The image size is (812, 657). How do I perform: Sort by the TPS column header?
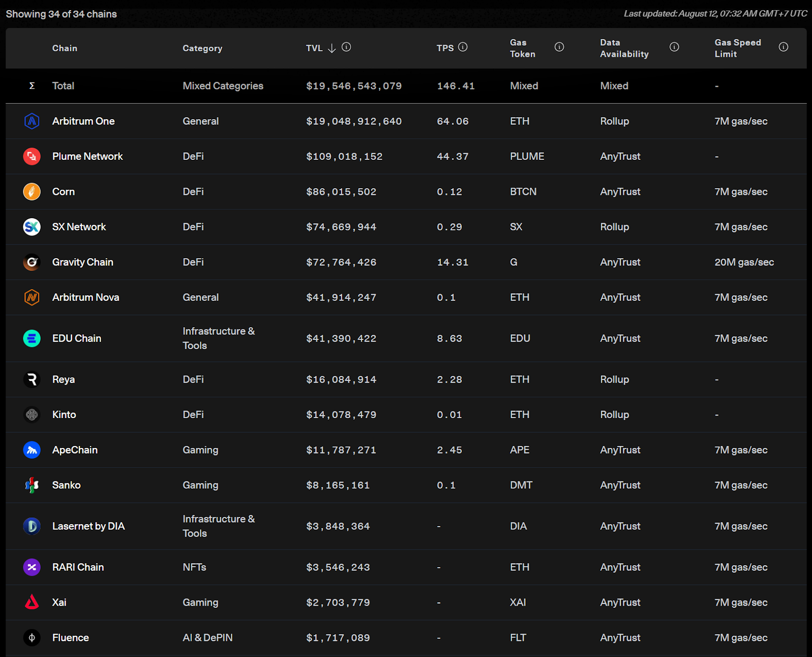(445, 48)
